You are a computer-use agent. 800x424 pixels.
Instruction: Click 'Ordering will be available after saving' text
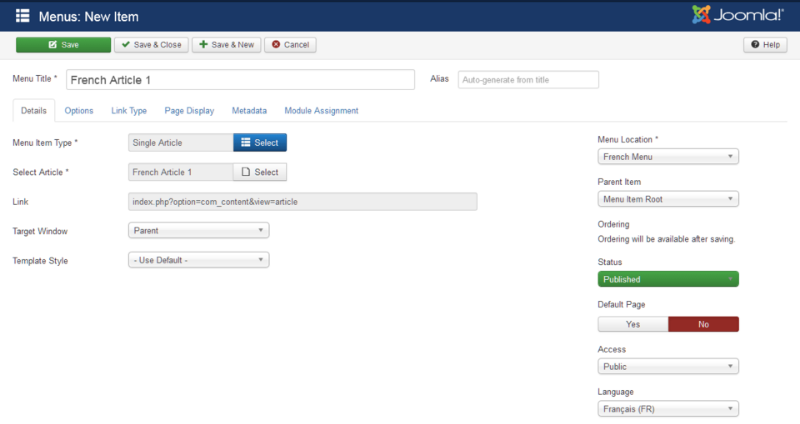(666, 239)
